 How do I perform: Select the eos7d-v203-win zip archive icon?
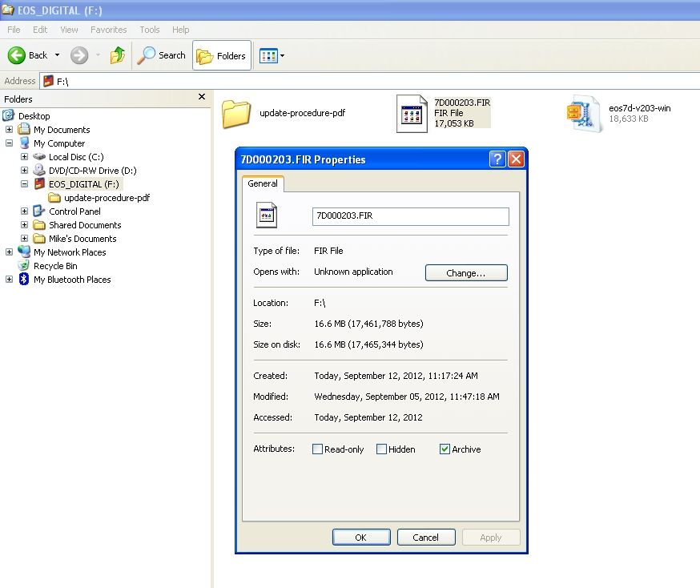pyautogui.click(x=582, y=113)
